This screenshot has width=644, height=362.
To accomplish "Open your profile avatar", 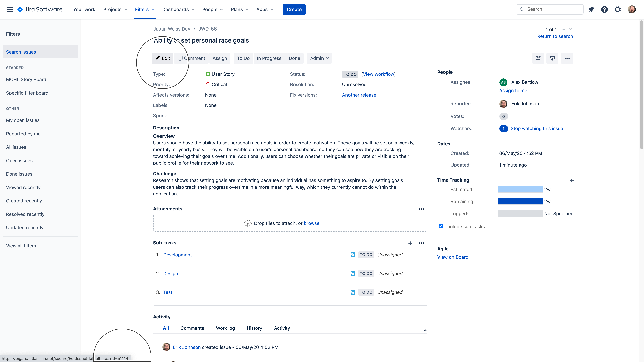I will pyautogui.click(x=632, y=9).
